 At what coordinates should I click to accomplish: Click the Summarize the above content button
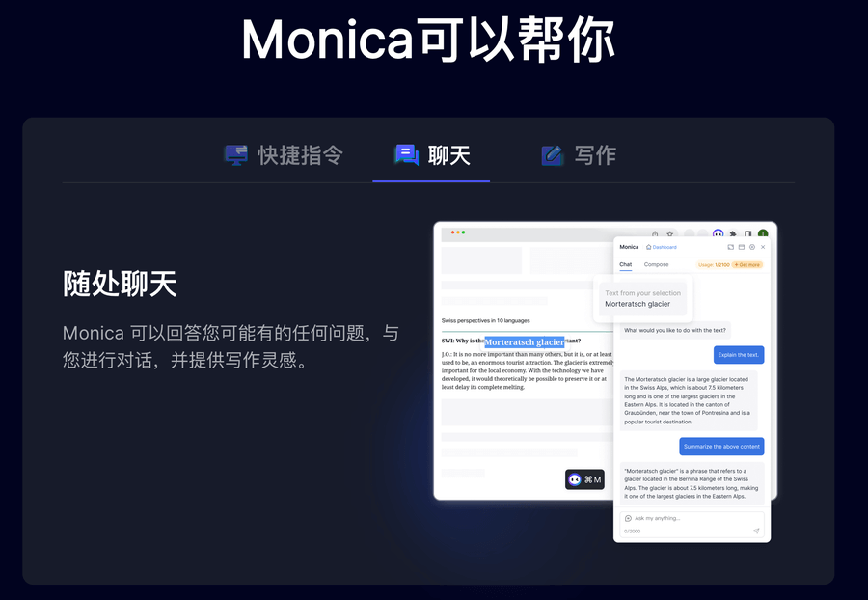721,446
